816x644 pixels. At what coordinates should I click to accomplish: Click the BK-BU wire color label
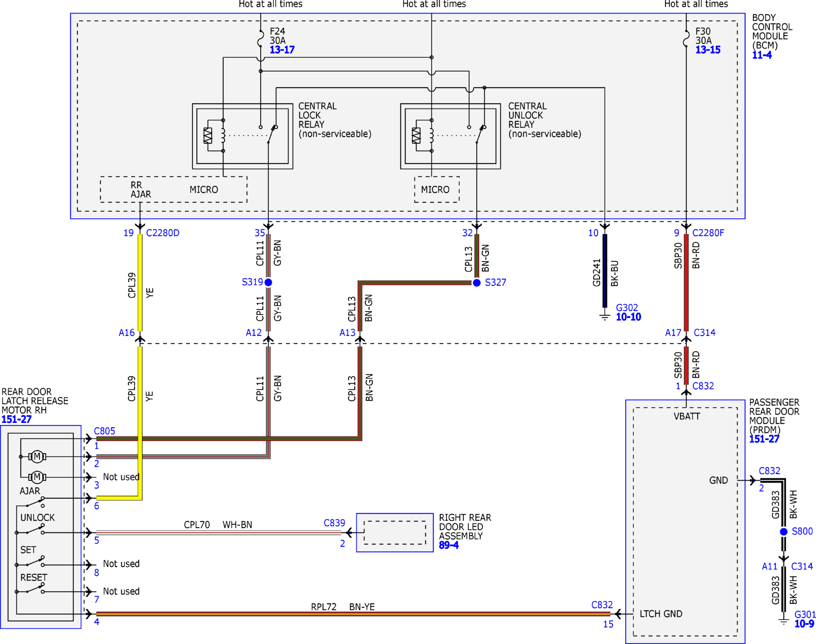[x=614, y=273]
